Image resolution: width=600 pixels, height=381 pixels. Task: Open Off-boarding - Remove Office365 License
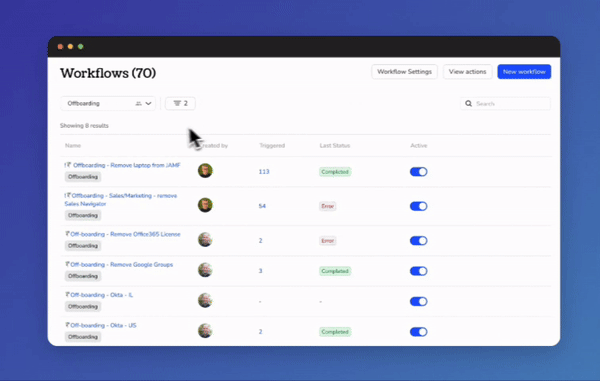pyautogui.click(x=125, y=234)
